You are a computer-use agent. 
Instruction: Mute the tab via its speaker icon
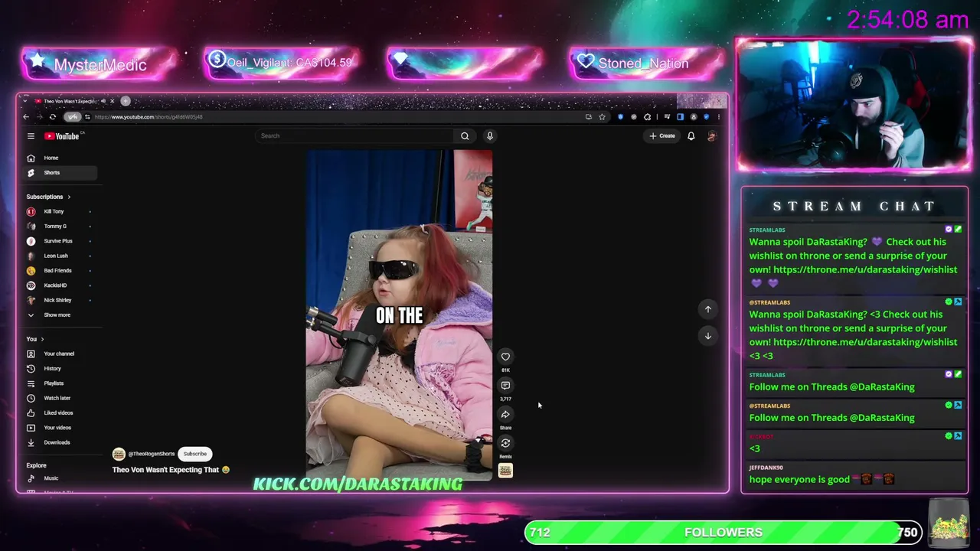[103, 101]
